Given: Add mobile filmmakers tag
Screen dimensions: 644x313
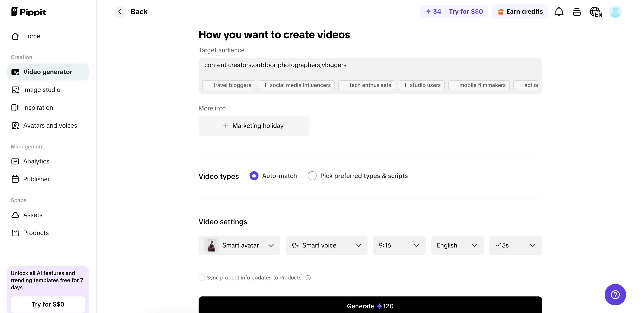Looking at the screenshot, I should [479, 85].
